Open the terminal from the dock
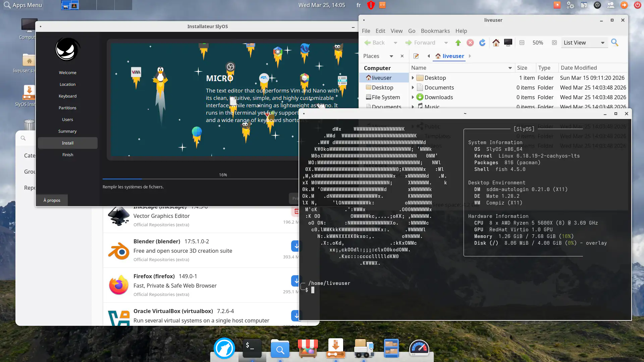Image resolution: width=644 pixels, height=362 pixels. (252, 349)
